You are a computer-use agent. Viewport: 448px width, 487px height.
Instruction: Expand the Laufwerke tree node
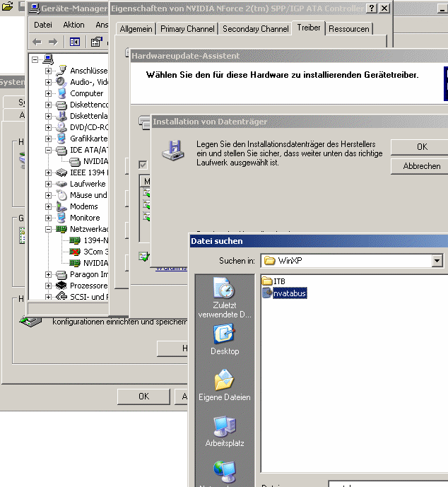(x=48, y=184)
